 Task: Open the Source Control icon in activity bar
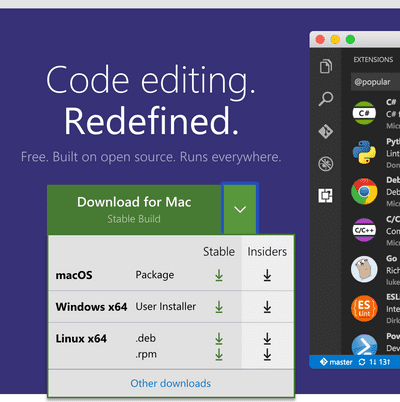click(326, 131)
